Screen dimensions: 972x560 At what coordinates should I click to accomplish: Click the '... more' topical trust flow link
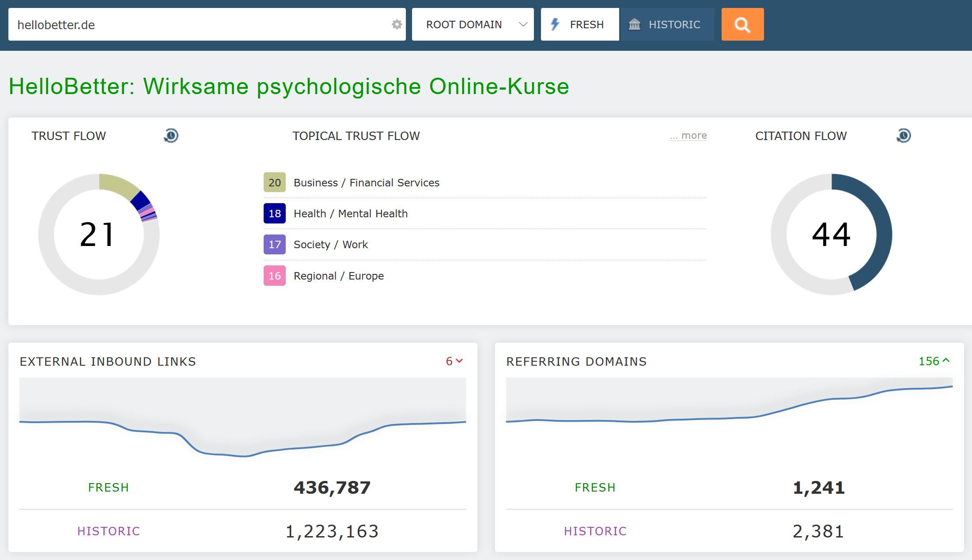pos(688,136)
